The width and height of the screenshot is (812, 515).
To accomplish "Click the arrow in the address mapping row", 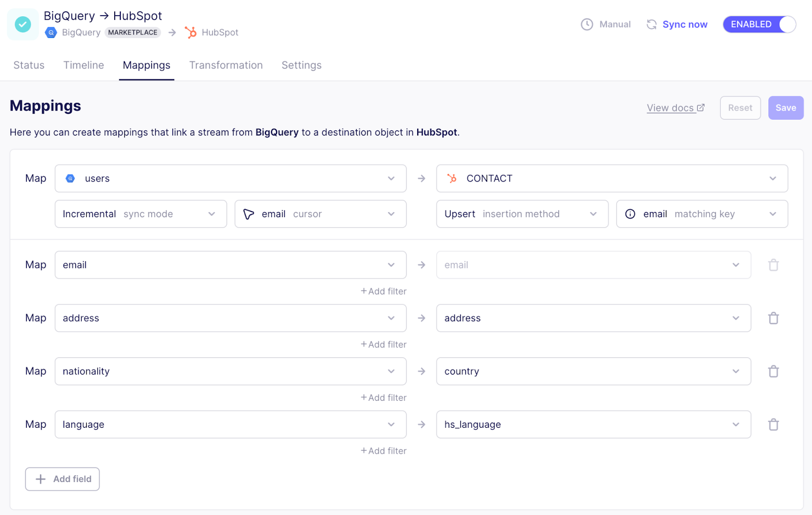I will point(421,318).
